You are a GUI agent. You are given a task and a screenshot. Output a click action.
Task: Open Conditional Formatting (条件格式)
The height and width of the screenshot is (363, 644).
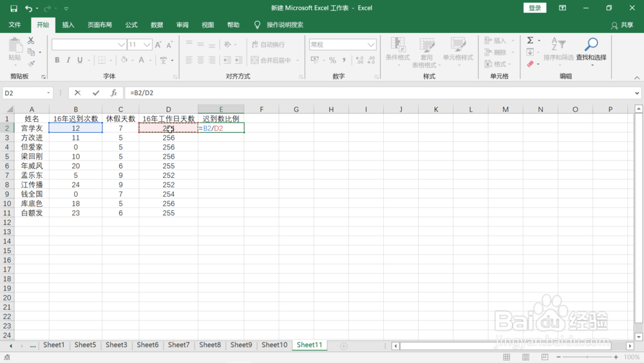coord(397,52)
